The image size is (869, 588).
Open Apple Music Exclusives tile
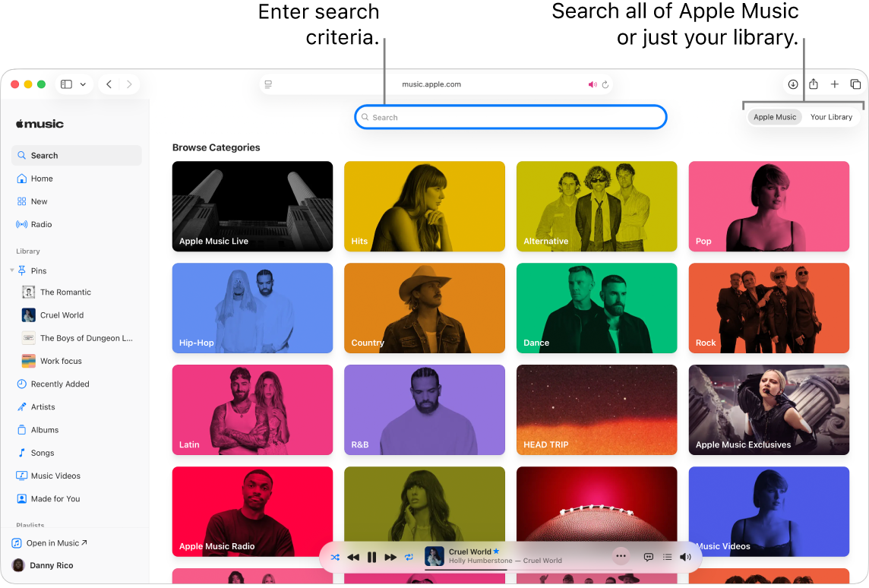pos(769,410)
